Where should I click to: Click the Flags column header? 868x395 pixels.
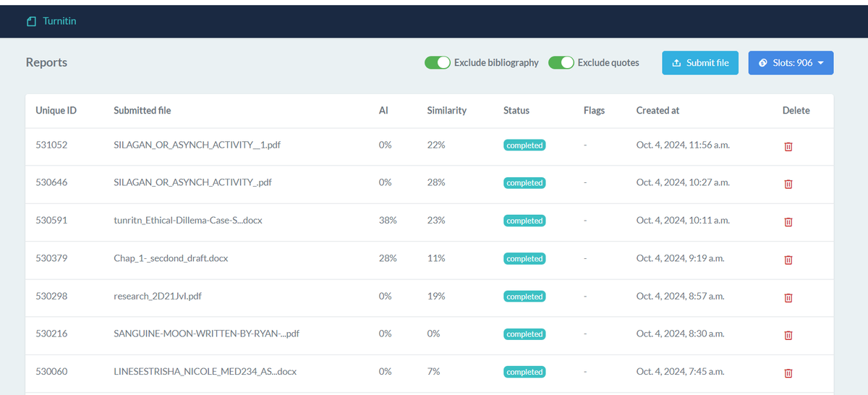[594, 111]
